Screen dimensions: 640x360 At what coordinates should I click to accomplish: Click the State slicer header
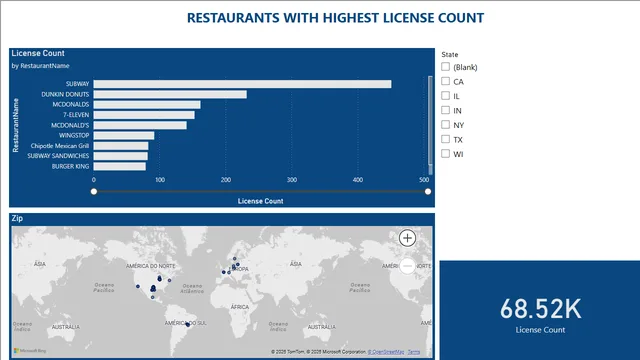(450, 54)
